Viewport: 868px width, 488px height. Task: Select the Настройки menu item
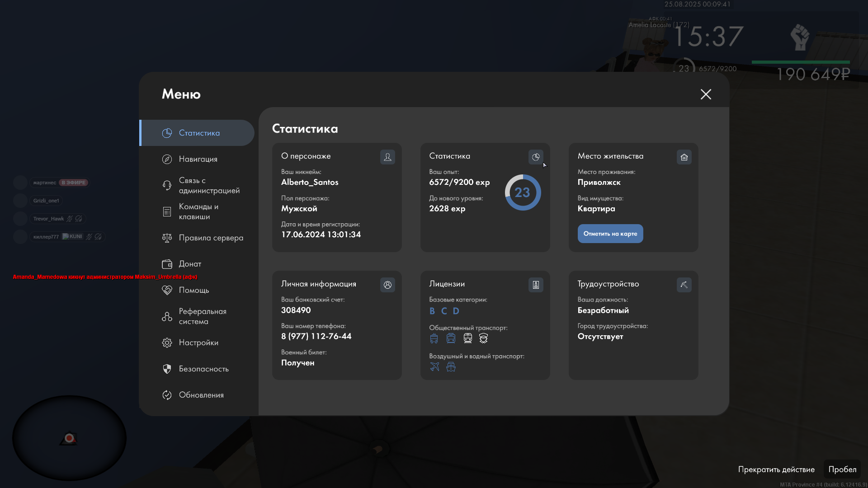(198, 343)
